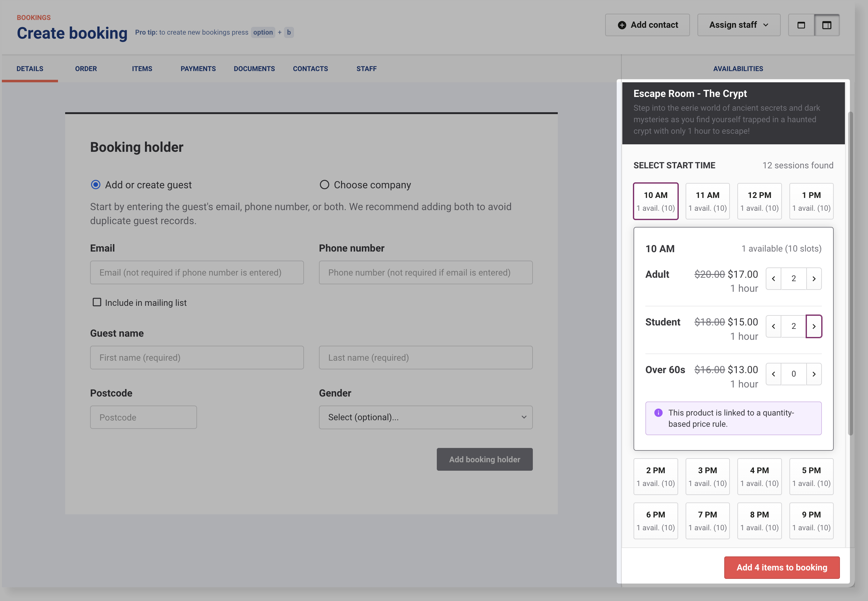Focus the Phone number field
The image size is (868, 601).
426,273
